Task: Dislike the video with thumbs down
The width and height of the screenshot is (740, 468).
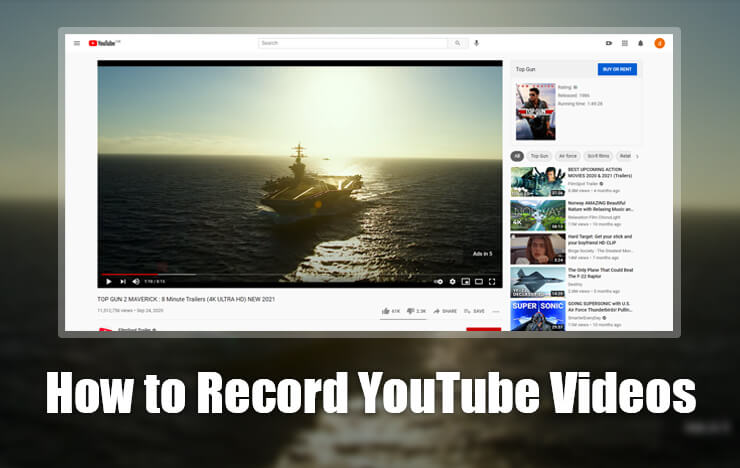Action: pos(416,311)
